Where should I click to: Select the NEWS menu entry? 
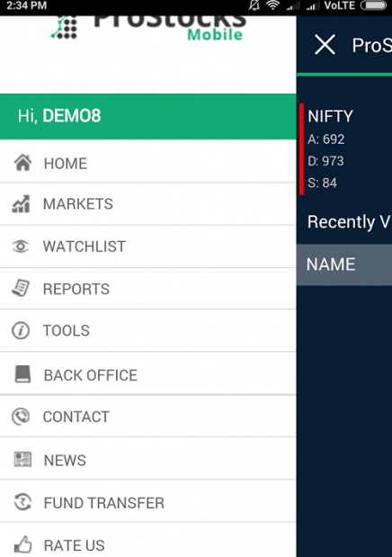click(x=148, y=459)
